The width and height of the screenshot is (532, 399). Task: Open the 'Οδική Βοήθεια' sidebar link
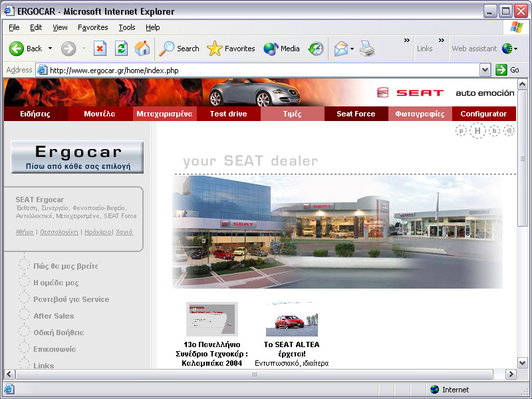point(59,332)
